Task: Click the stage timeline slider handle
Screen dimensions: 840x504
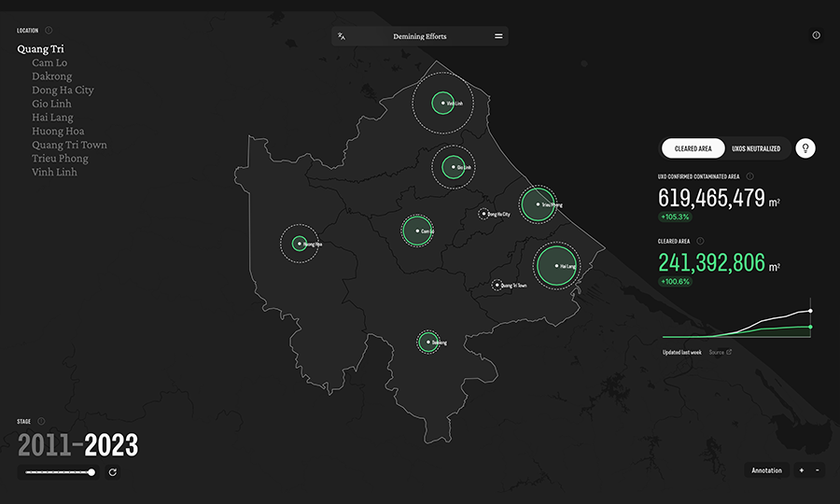Action: click(x=91, y=472)
